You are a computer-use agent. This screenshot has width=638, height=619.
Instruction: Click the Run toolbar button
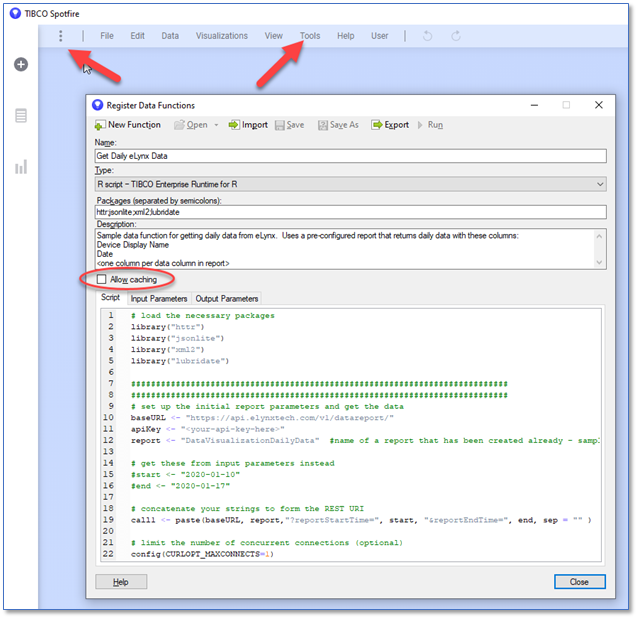430,125
